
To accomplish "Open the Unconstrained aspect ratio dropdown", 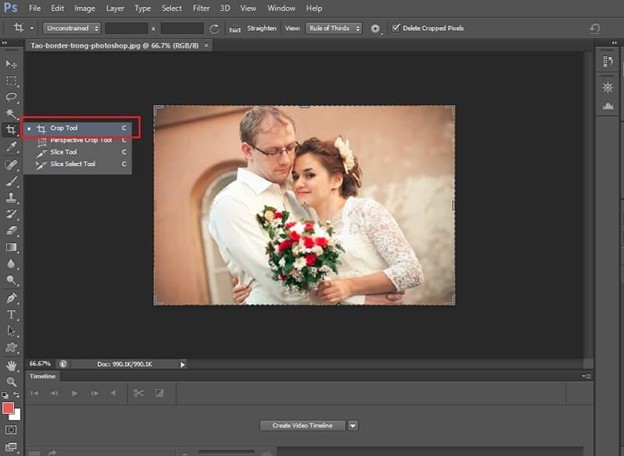I will coord(72,28).
